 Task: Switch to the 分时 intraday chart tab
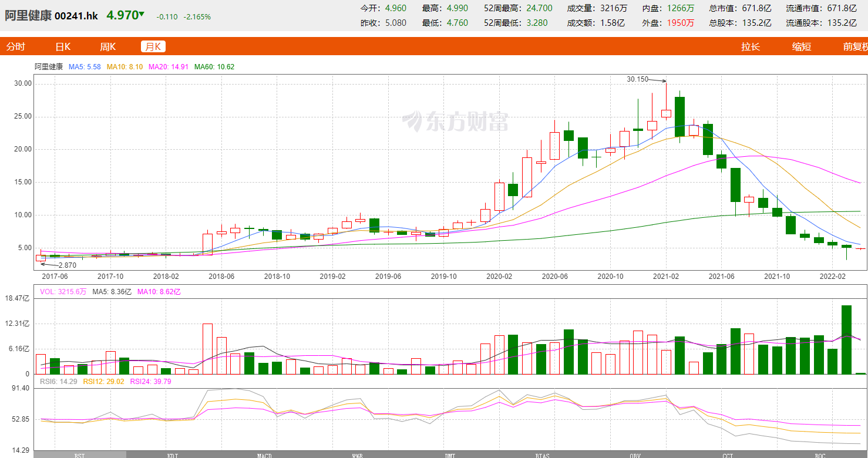click(x=16, y=47)
